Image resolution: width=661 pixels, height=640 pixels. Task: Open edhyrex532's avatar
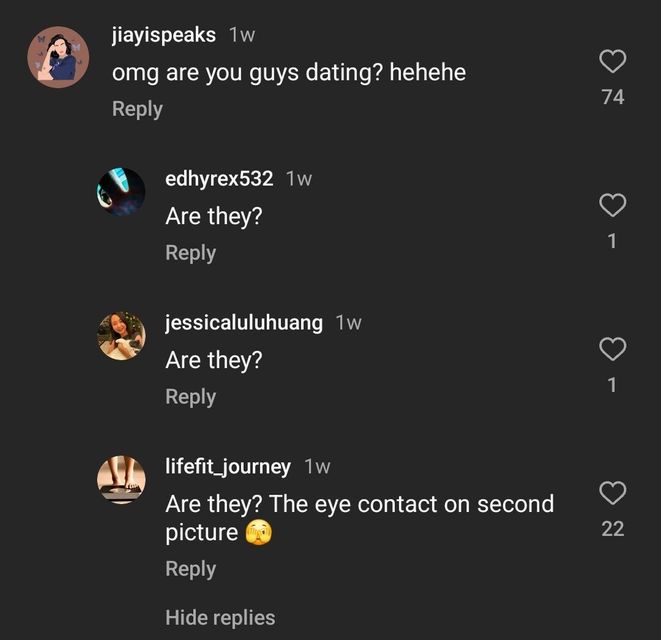coord(121,191)
